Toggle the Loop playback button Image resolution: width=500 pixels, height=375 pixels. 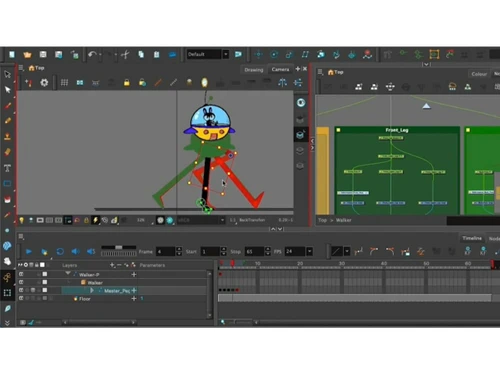(60, 252)
